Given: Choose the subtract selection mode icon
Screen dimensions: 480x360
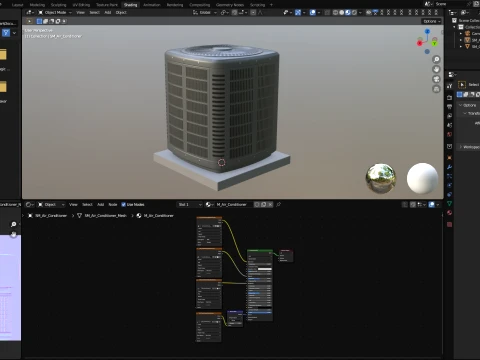Looking at the screenshot, I should coord(52,21).
